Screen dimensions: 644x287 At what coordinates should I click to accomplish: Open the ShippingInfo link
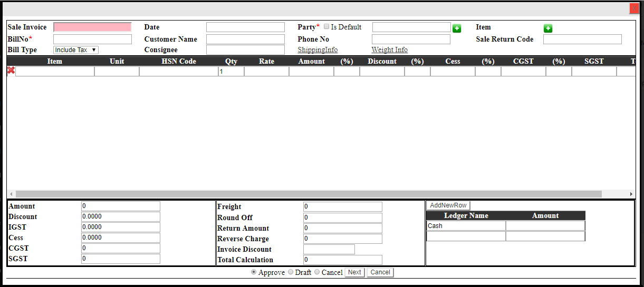pos(318,50)
